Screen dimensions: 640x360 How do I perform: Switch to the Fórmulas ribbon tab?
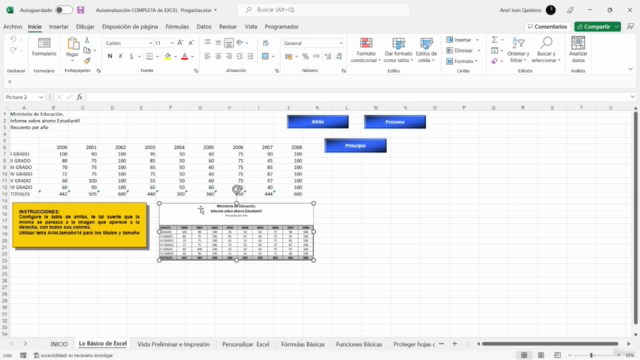coord(177,27)
